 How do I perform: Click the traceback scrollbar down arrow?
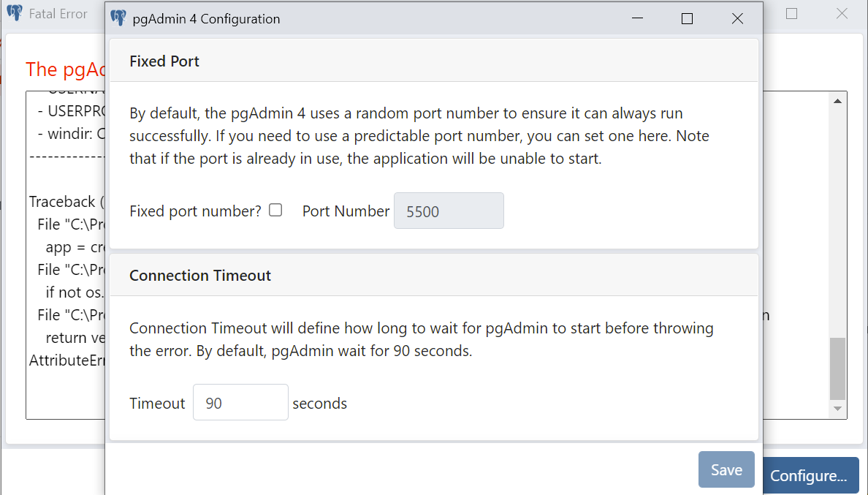coord(838,409)
